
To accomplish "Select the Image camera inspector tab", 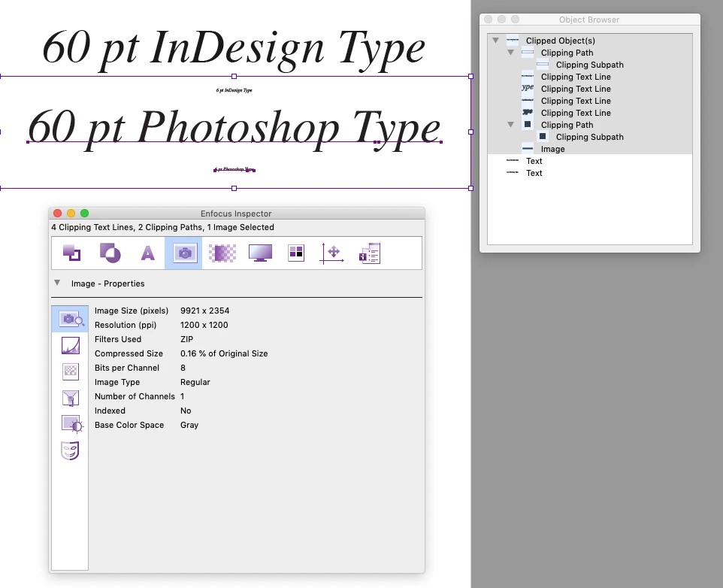I will coord(183,253).
